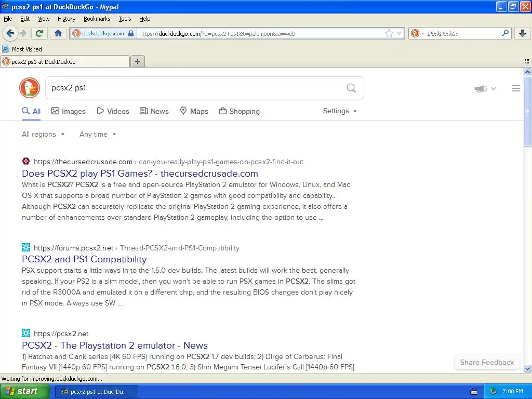Click the page scrollbar up arrow
This screenshot has width=532, height=399.
pyautogui.click(x=527, y=72)
